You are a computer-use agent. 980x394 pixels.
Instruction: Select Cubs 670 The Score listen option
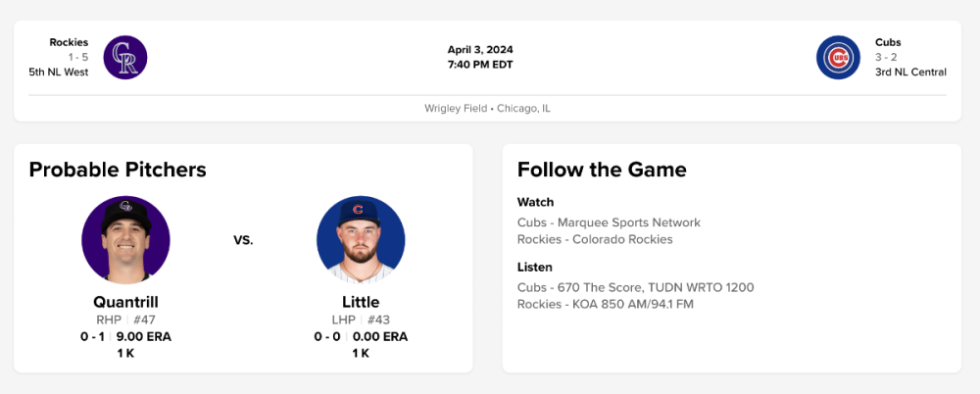[x=635, y=287]
